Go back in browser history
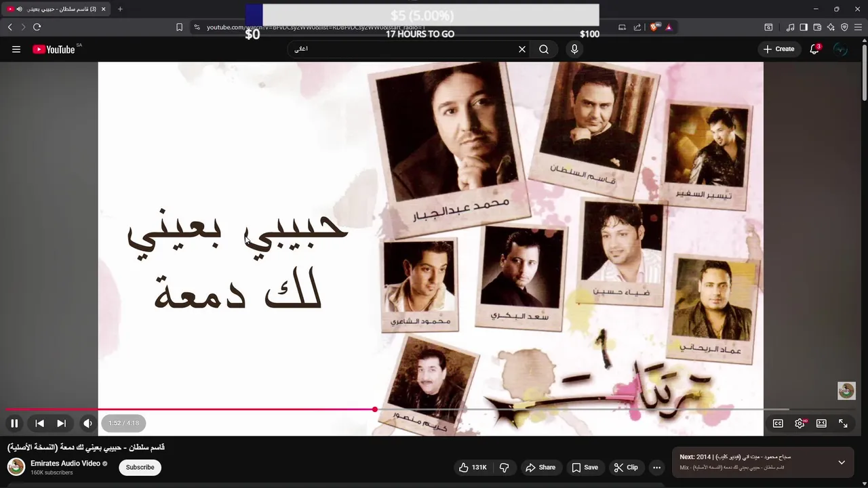Image resolution: width=868 pixels, height=488 pixels. [x=9, y=27]
